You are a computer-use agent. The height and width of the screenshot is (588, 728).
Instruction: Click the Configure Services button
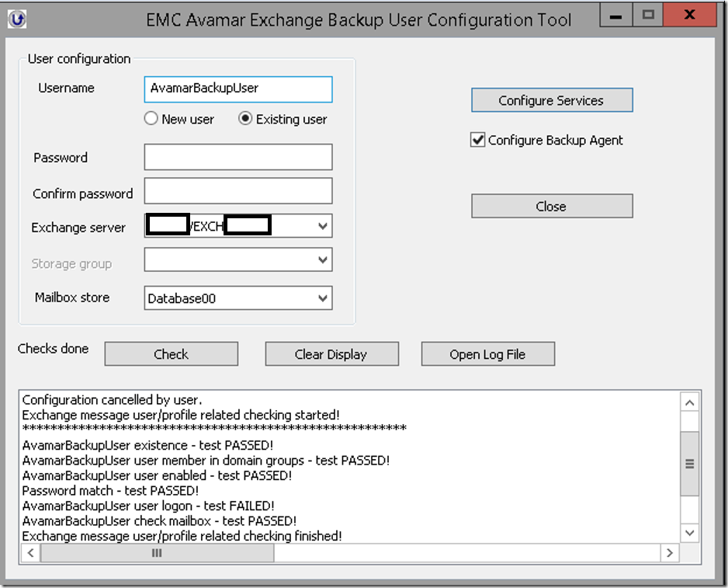coord(552,100)
